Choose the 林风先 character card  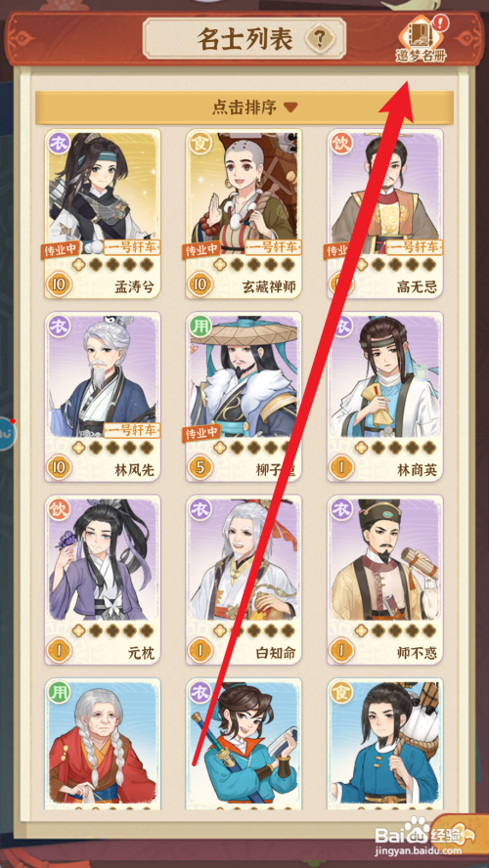[103, 397]
